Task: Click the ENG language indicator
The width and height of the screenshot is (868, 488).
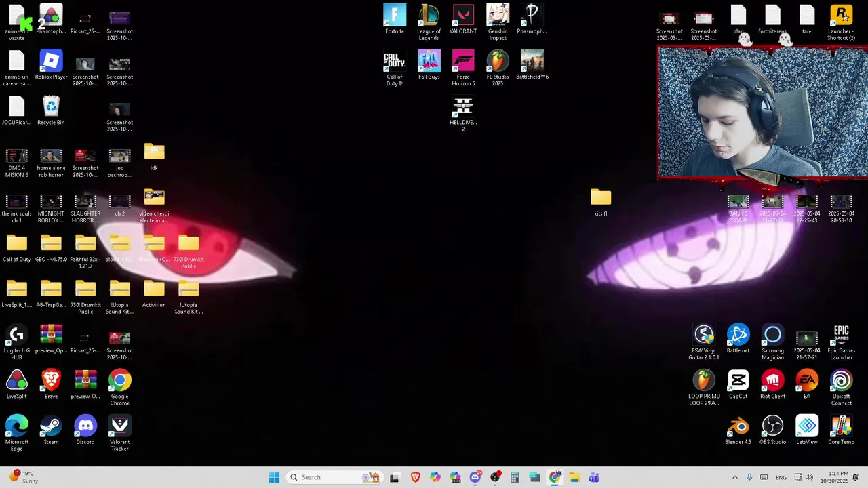Action: click(781, 477)
